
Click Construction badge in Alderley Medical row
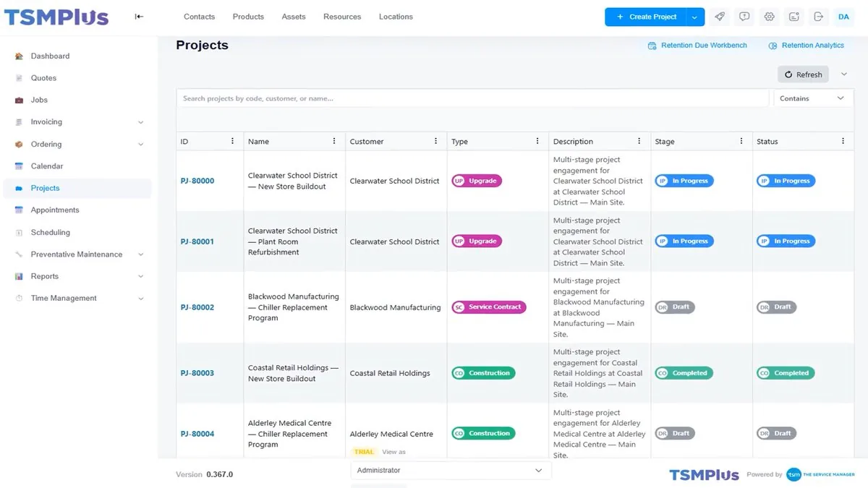point(483,434)
